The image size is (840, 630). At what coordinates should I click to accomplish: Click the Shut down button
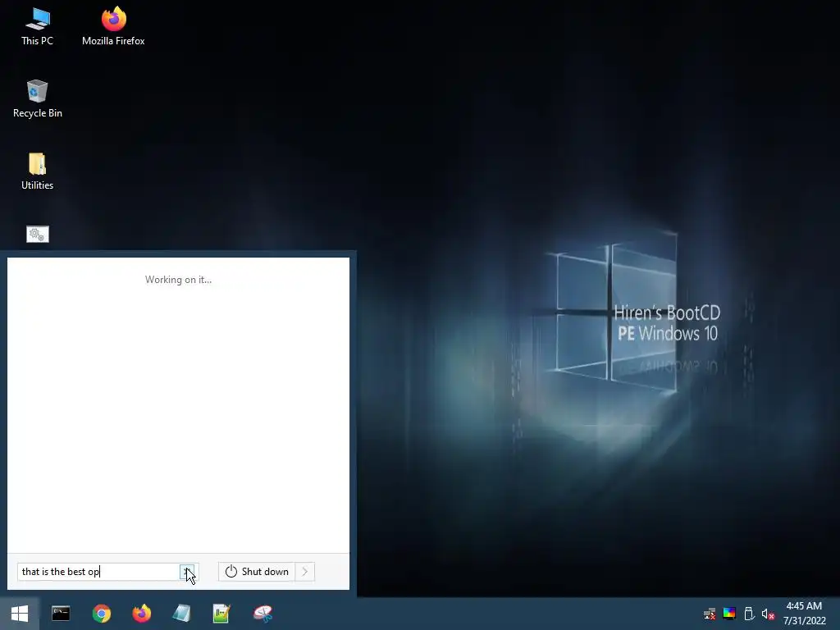[x=257, y=572]
